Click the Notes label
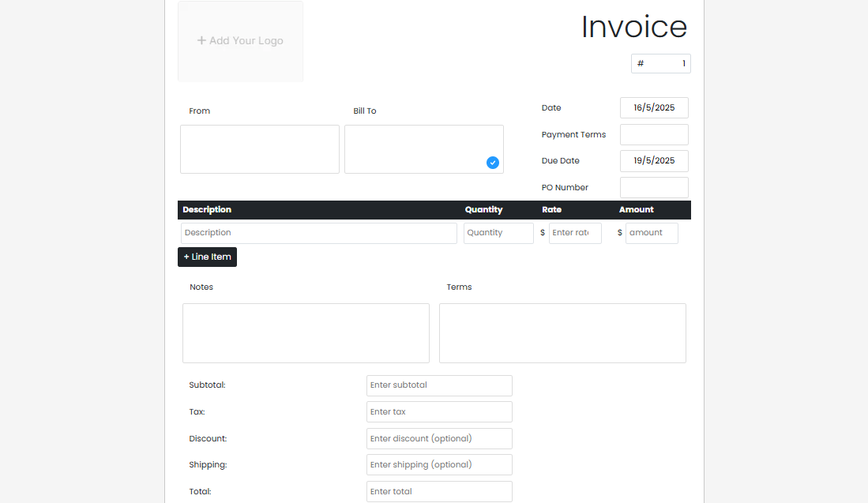The height and width of the screenshot is (503, 868). click(201, 287)
